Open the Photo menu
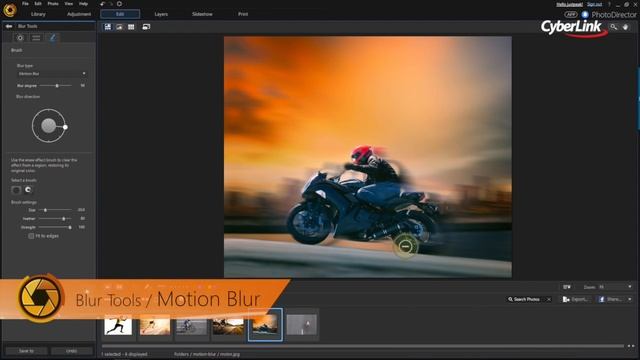Screen dimensions: 640x360 point(53,4)
